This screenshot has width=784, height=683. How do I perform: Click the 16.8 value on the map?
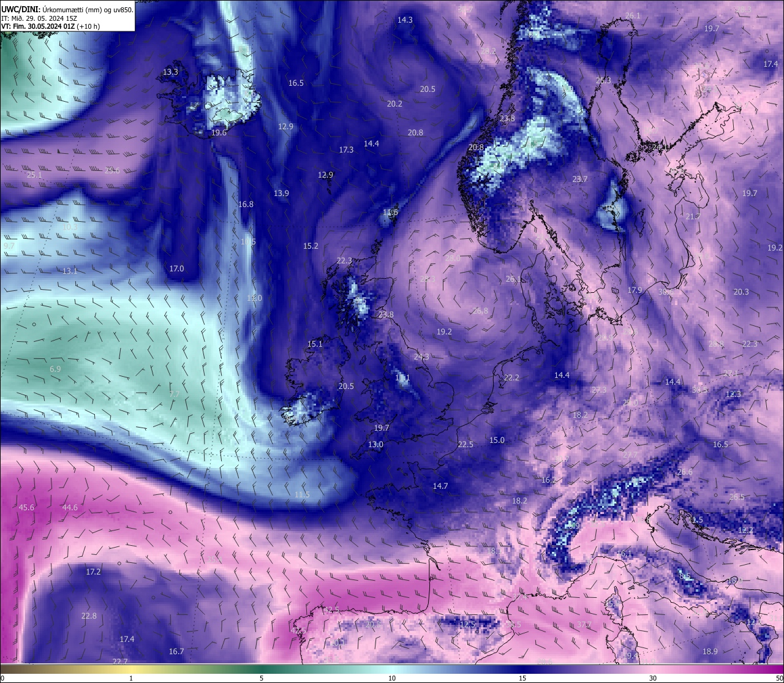(246, 205)
